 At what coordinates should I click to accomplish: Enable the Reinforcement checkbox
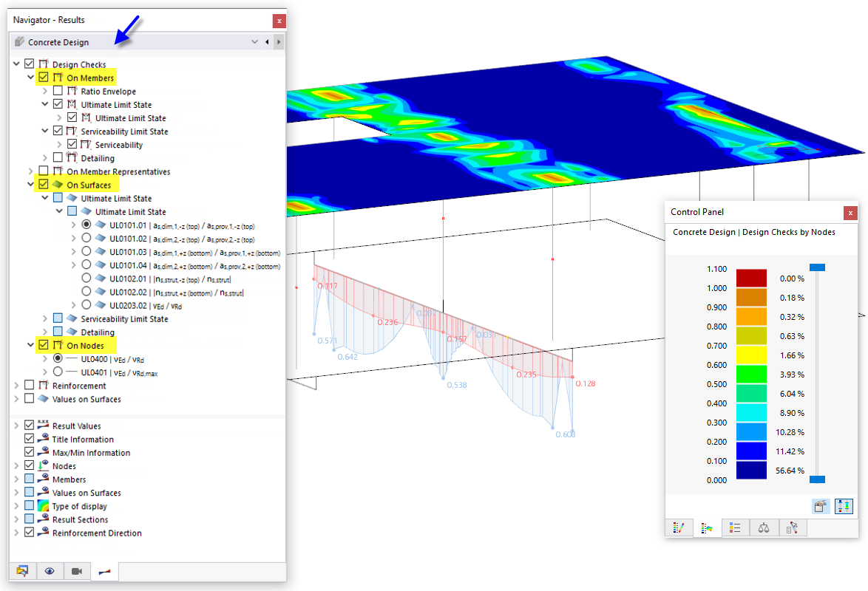30,385
